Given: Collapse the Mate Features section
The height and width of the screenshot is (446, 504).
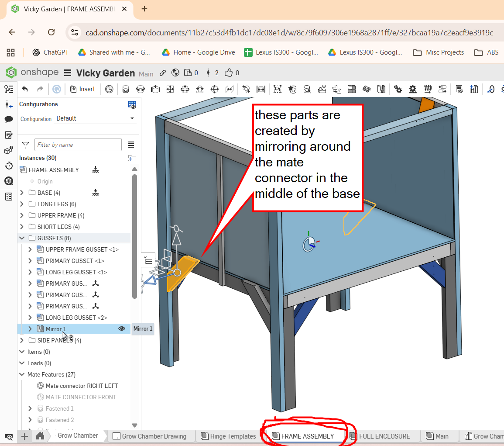Looking at the screenshot, I should tap(22, 374).
